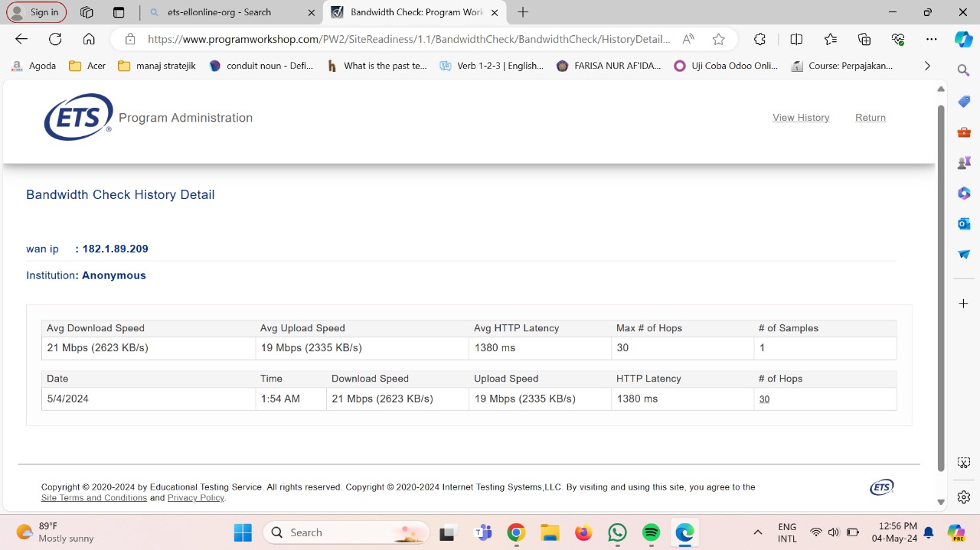Show hidden system tray icons
The height and width of the screenshot is (550, 980).
tap(758, 532)
